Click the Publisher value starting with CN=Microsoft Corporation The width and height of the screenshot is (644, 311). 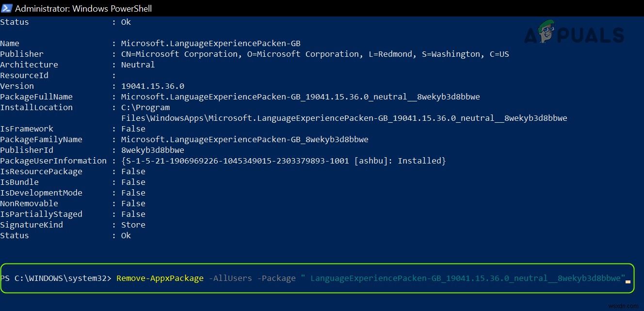[315, 54]
